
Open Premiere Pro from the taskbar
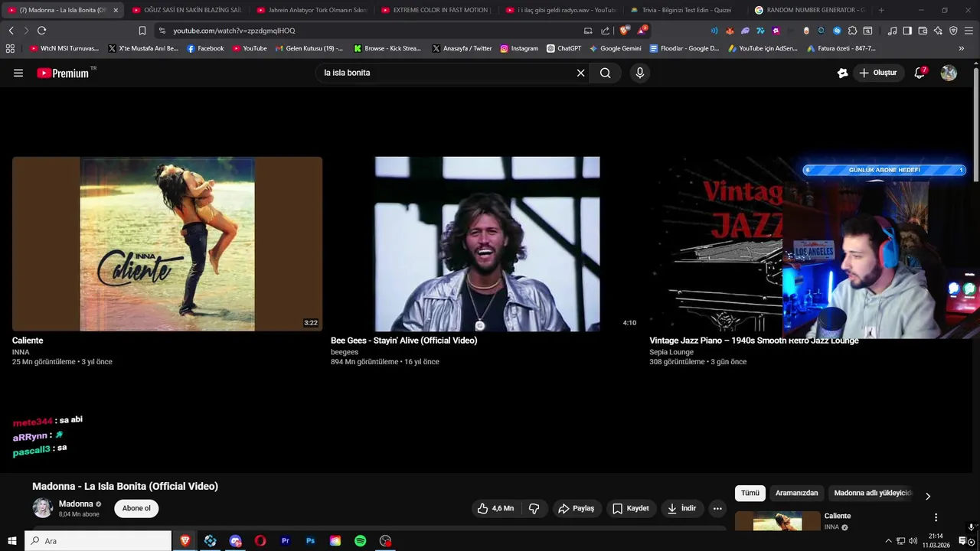click(x=286, y=541)
